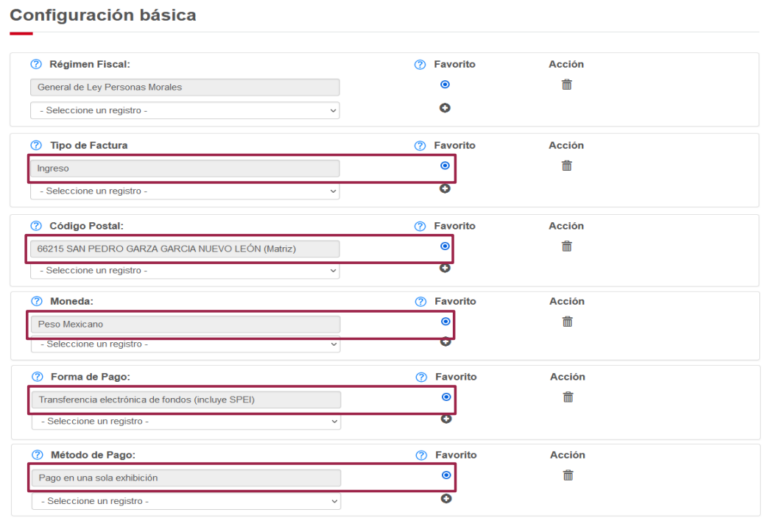The width and height of the screenshot is (768, 518).
Task: Open the Método de Pago record dropdown
Action: (x=186, y=501)
